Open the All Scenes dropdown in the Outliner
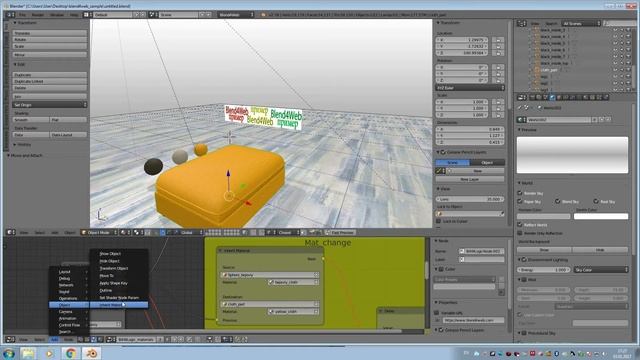640x360 pixels. [x=580, y=24]
